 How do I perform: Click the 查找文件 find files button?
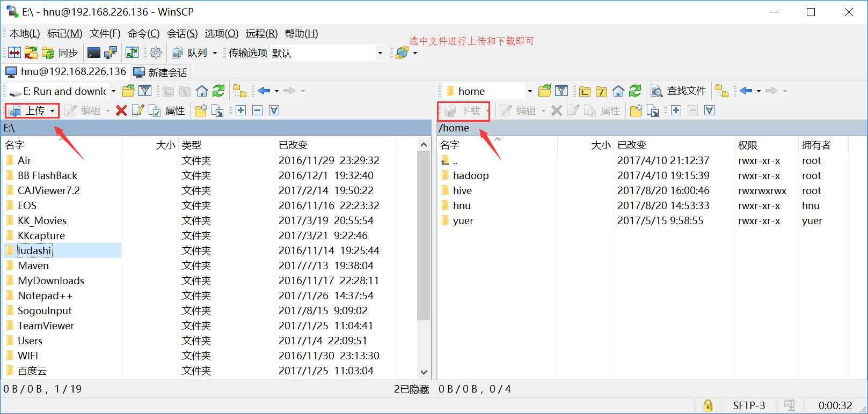679,91
